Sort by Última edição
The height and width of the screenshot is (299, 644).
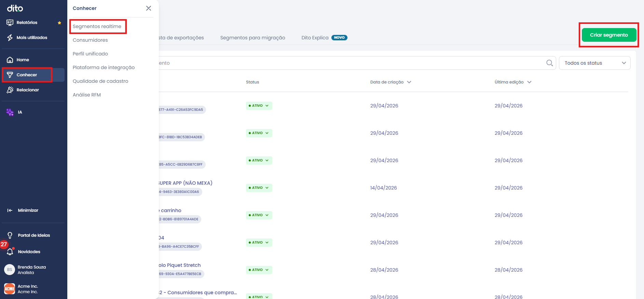pos(513,82)
